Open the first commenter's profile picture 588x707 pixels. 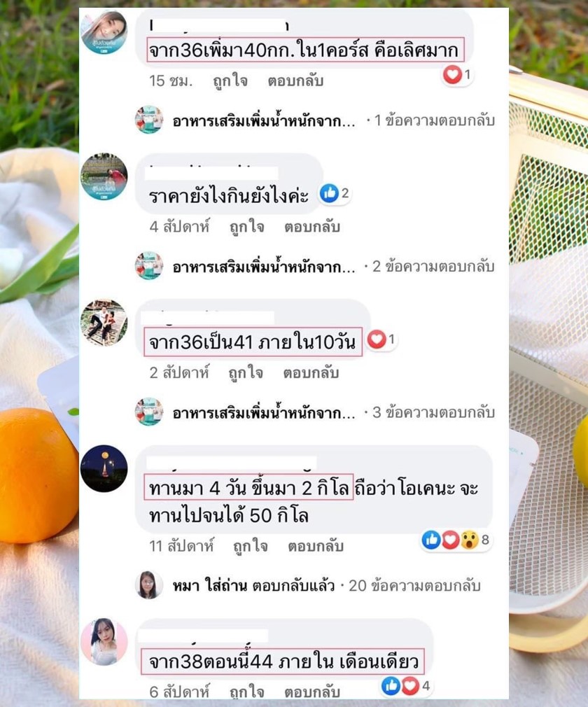click(x=104, y=32)
